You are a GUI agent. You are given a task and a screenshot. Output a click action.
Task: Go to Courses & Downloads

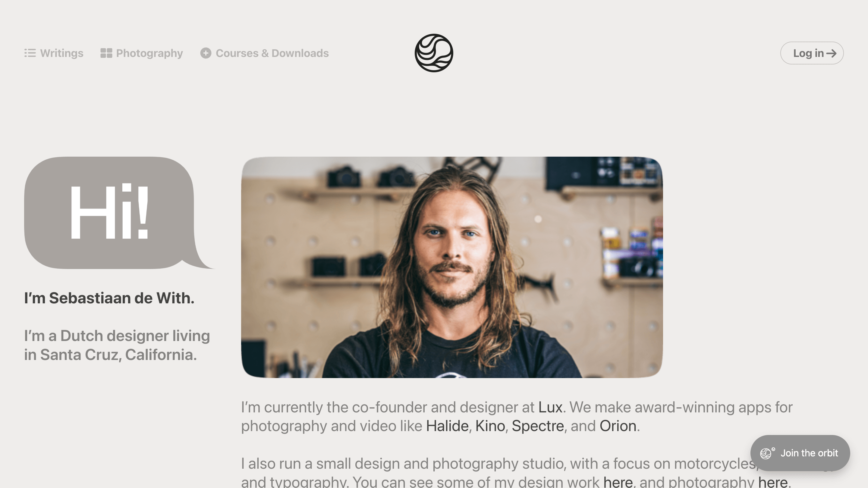272,53
